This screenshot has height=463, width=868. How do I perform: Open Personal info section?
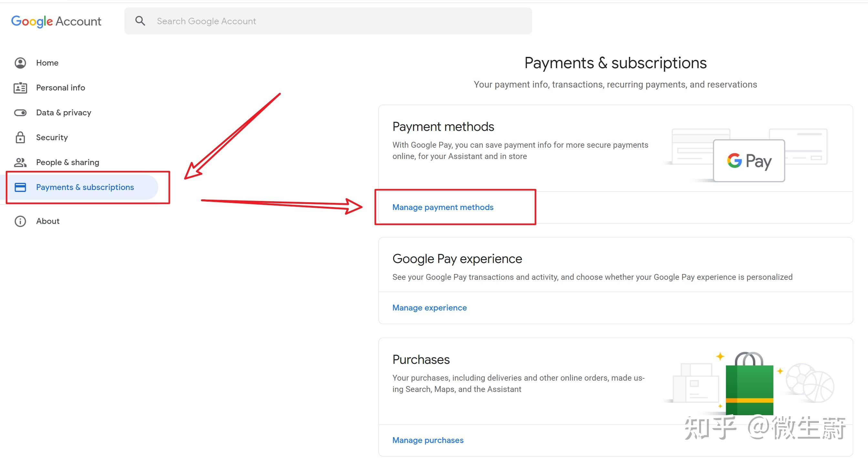(x=60, y=88)
